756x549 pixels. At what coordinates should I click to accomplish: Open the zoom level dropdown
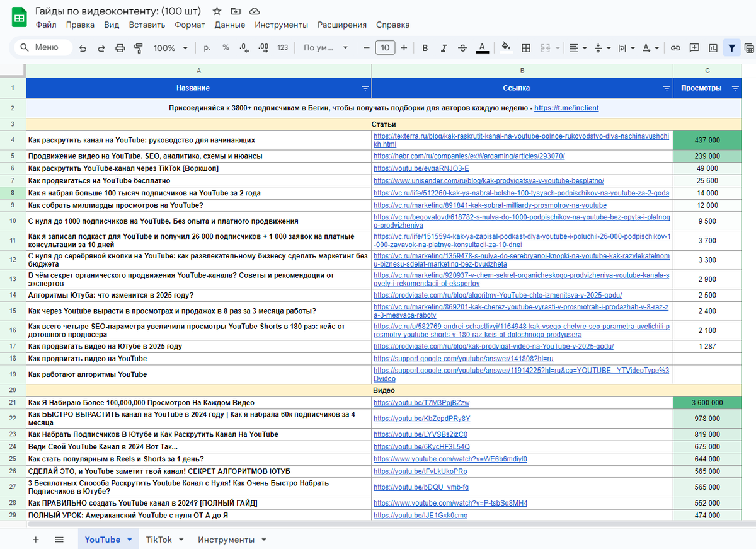(x=171, y=48)
